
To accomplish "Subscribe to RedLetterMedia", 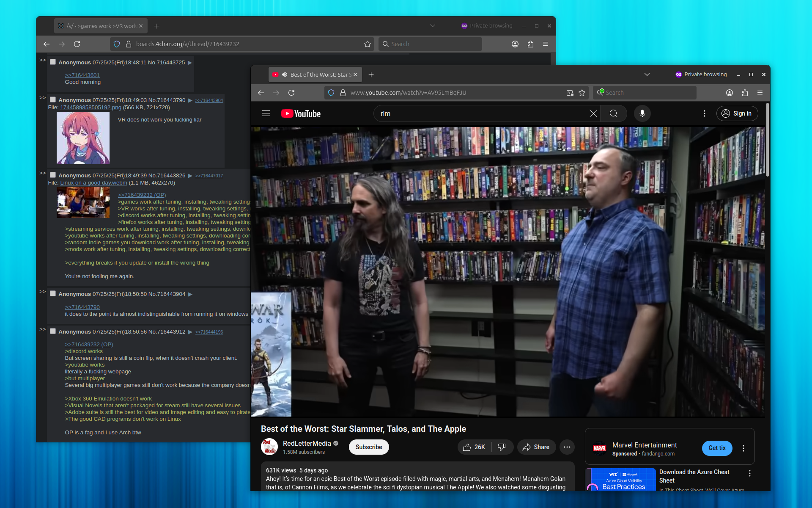I will 369,447.
